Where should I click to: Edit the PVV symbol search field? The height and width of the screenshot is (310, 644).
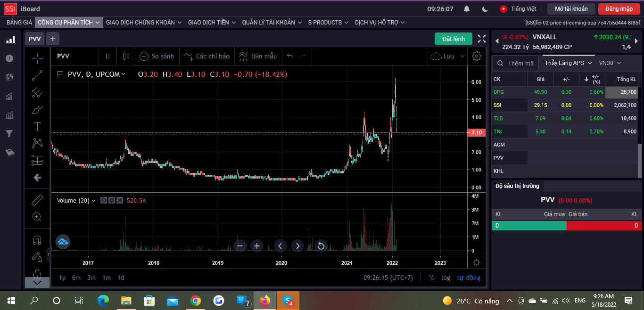(x=75, y=56)
